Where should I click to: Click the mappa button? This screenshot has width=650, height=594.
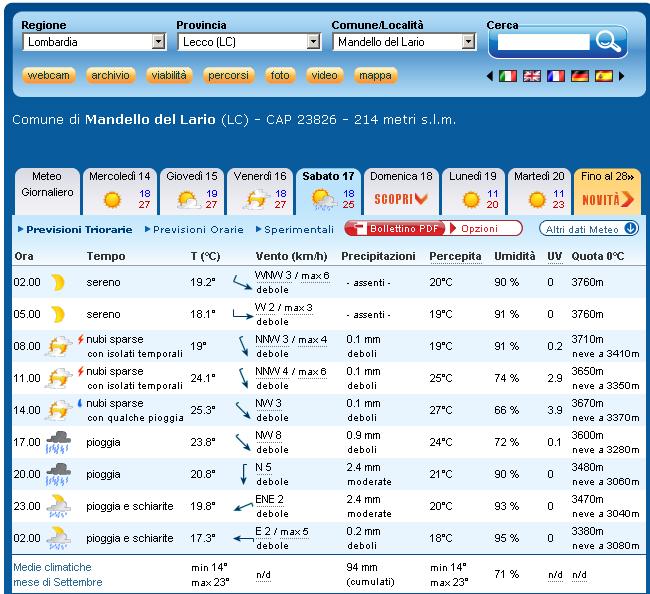point(376,75)
